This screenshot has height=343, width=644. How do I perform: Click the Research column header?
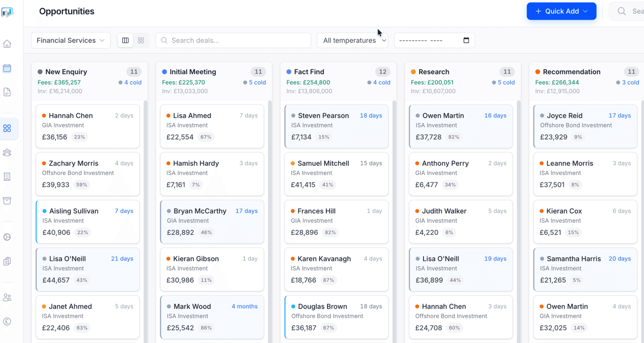tap(434, 72)
